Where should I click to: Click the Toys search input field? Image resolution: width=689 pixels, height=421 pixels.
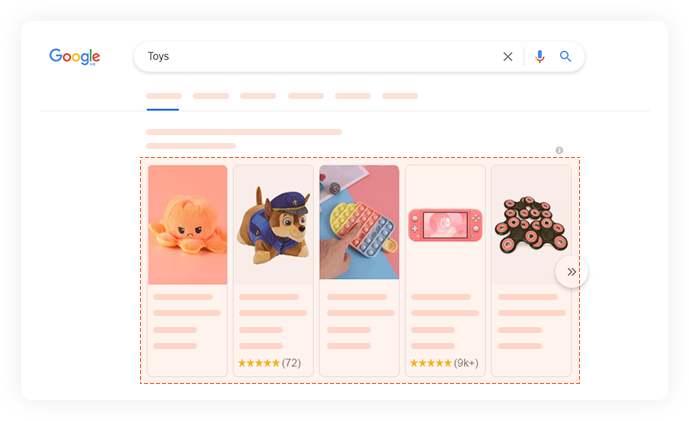321,57
